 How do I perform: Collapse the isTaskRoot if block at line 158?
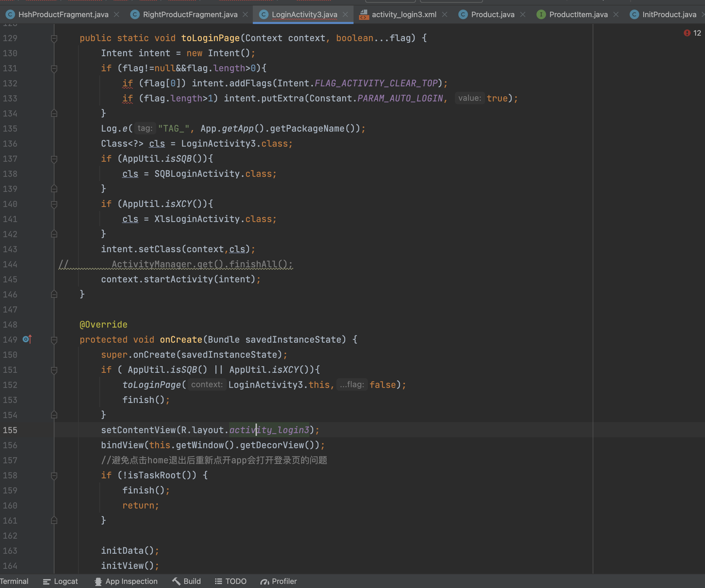pyautogui.click(x=54, y=476)
